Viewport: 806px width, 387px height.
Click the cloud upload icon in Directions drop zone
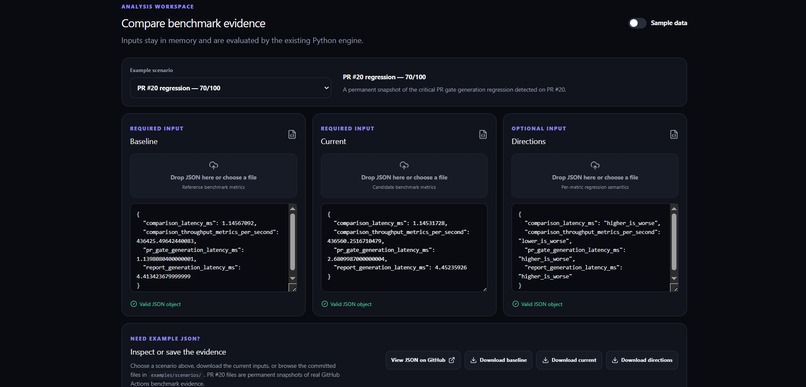pos(595,165)
